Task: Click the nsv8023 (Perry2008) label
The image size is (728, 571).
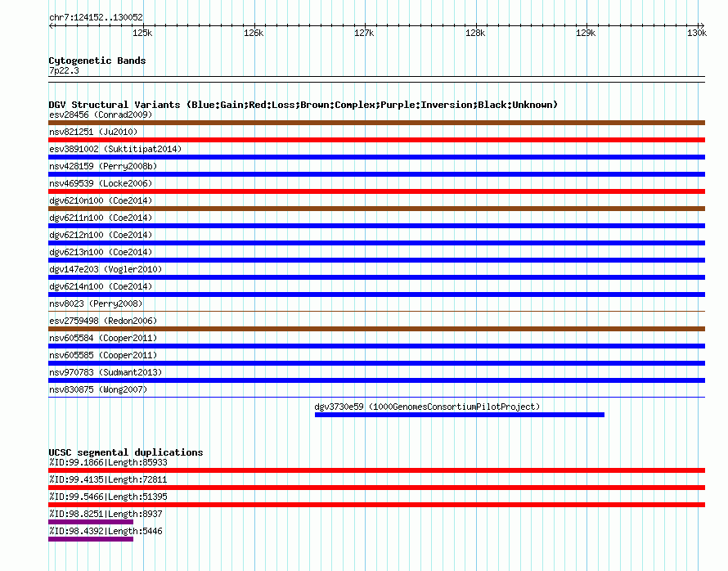Action: [x=96, y=303]
